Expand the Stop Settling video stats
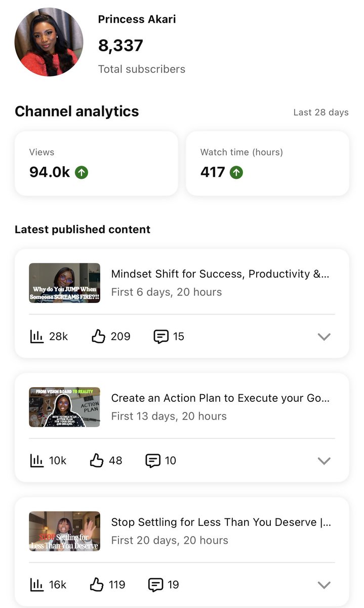Image resolution: width=364 pixels, height=608 pixels. [x=324, y=585]
